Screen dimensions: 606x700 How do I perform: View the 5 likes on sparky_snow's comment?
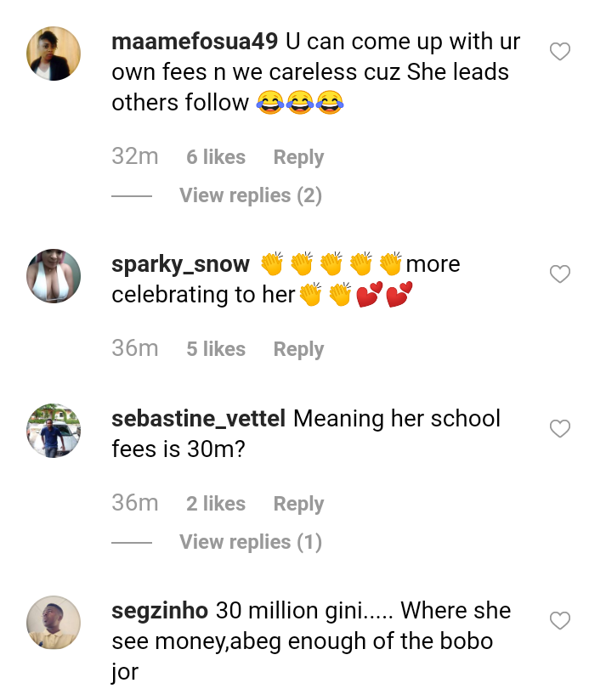(216, 349)
